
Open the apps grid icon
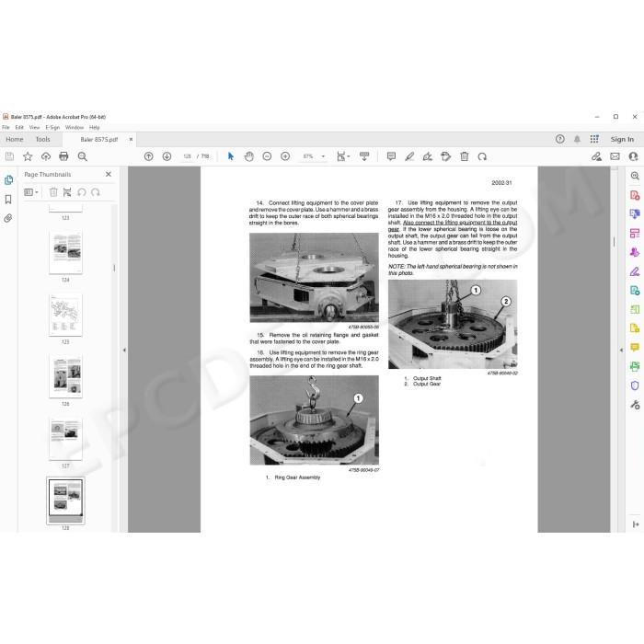click(x=594, y=139)
